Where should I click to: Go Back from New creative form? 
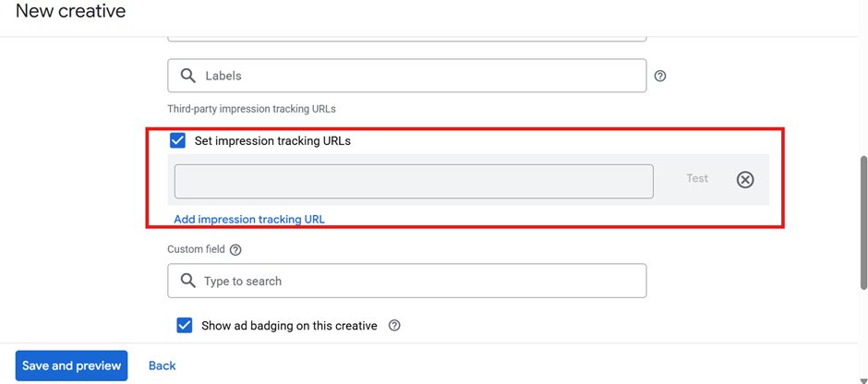(x=162, y=366)
